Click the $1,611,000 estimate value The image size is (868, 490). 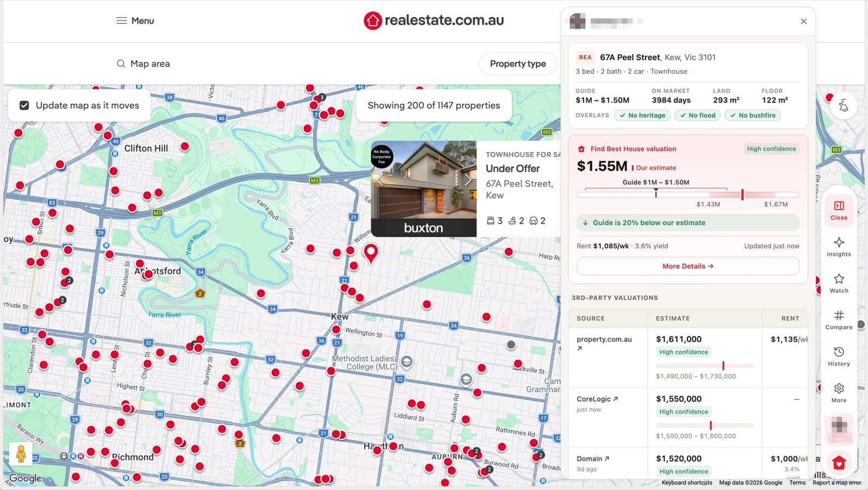(x=679, y=339)
